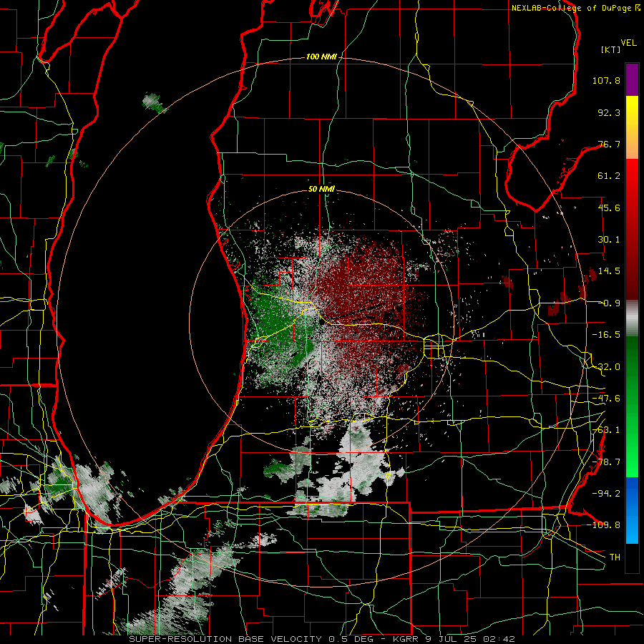
Task: Click the 92.3 velocity scale value
Action: pos(609,112)
